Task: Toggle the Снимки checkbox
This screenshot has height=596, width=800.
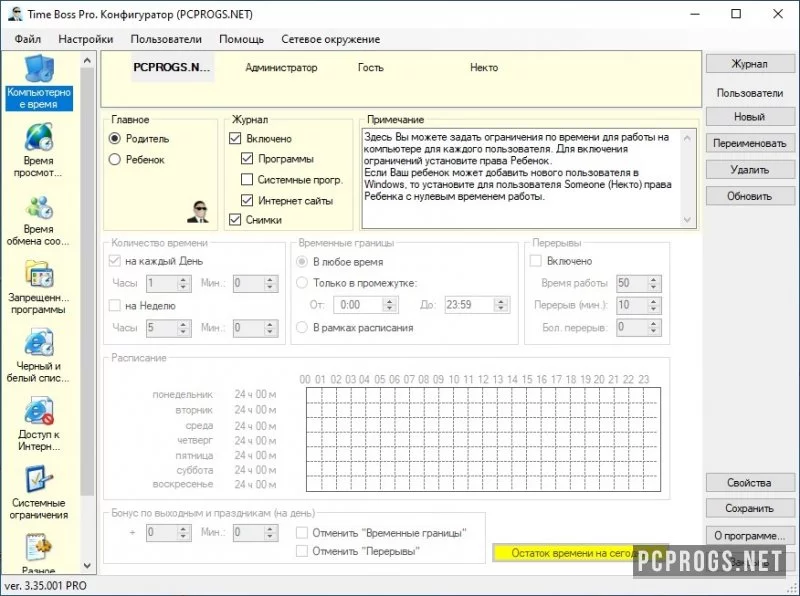Action: [235, 219]
